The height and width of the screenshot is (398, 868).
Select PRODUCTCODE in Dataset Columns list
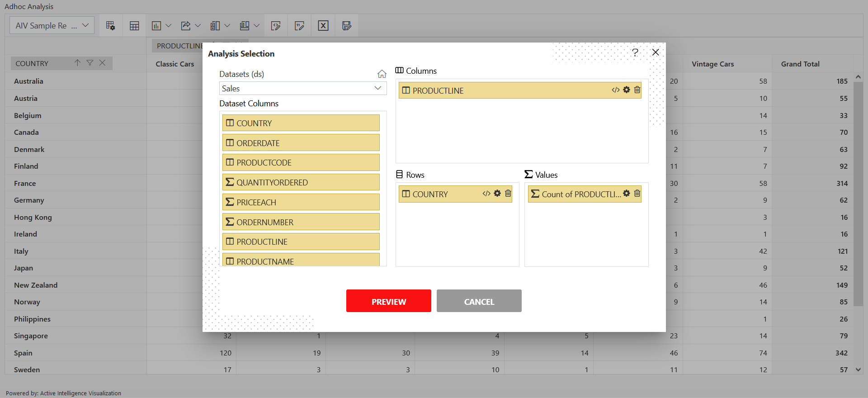[x=301, y=162]
